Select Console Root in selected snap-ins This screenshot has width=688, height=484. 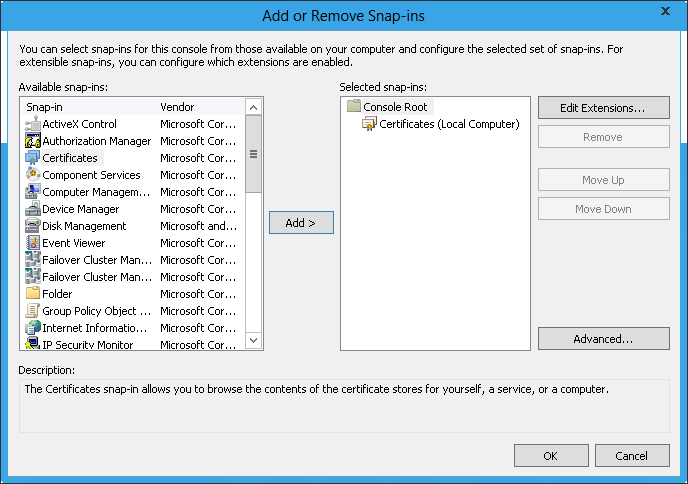click(395, 107)
